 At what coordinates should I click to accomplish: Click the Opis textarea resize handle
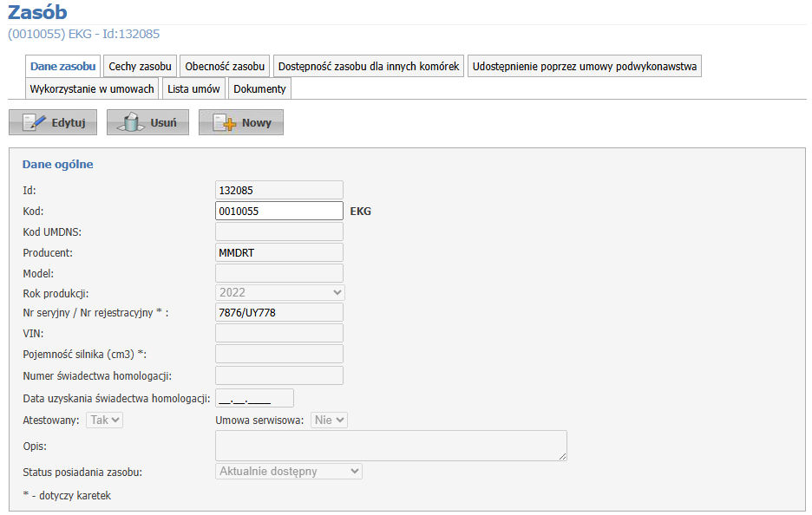click(563, 457)
